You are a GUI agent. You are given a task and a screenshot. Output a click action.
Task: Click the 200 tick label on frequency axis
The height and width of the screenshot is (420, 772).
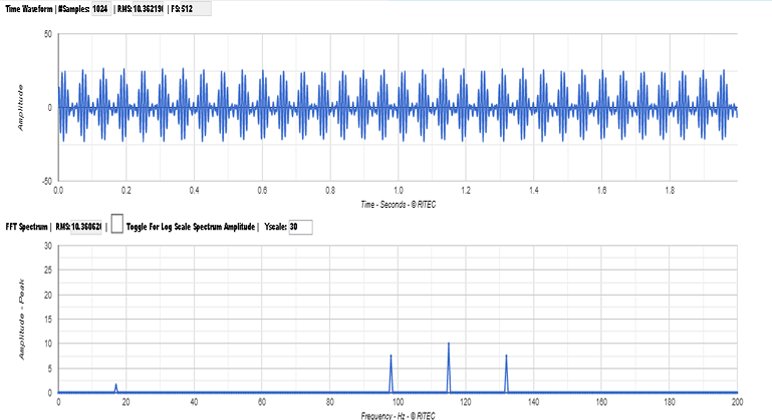(x=737, y=403)
